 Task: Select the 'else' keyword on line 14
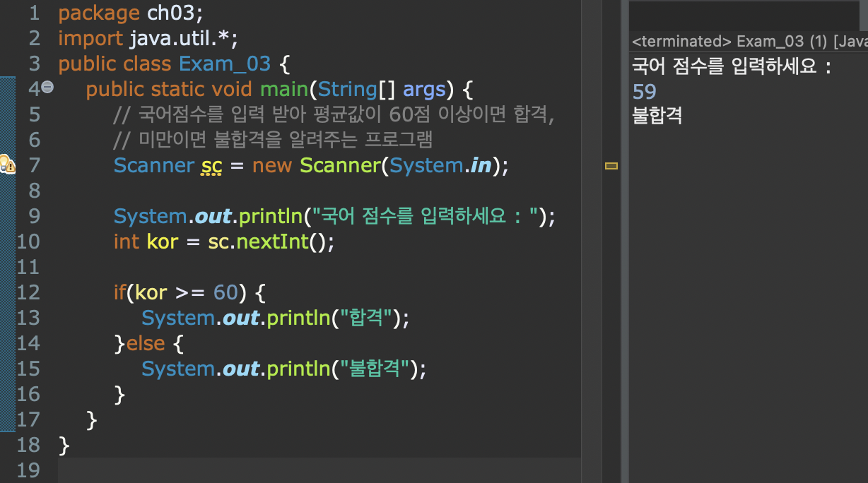pyautogui.click(x=145, y=343)
